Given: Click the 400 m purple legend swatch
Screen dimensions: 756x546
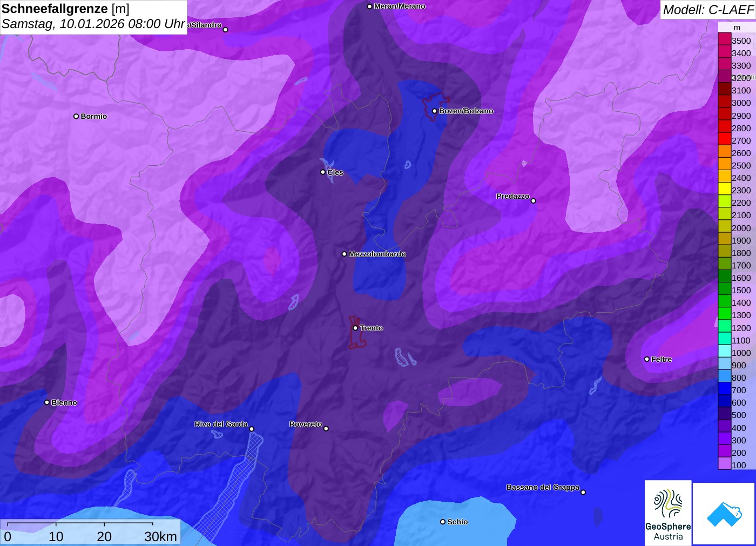Looking at the screenshot, I should pyautogui.click(x=724, y=426).
